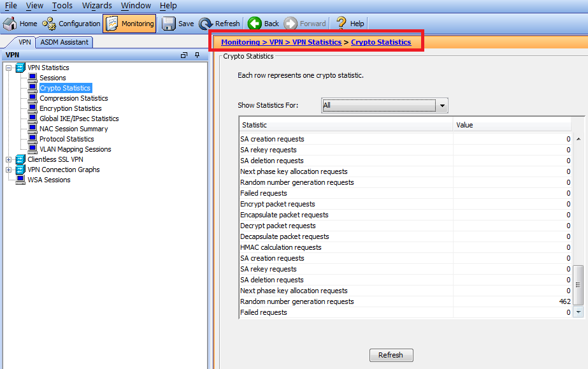Click the yellow question mark Help icon
Viewport: 588px width, 369px height.
click(x=341, y=23)
